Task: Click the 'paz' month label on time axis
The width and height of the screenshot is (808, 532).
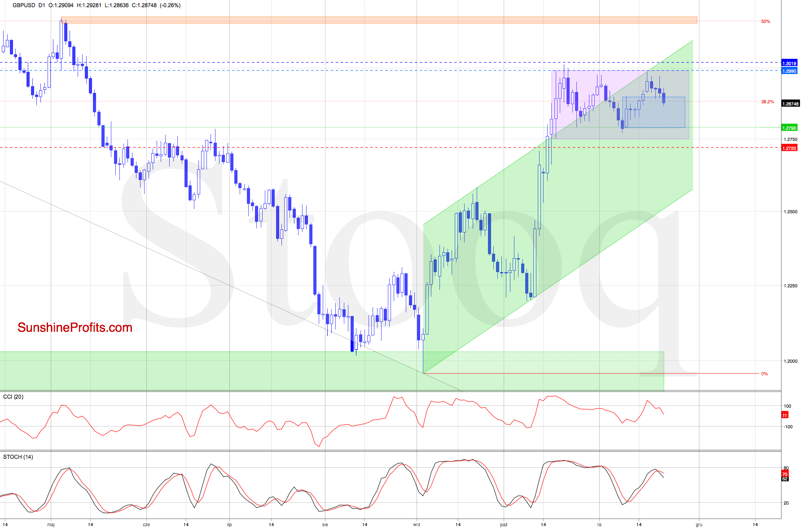Action: [x=504, y=525]
